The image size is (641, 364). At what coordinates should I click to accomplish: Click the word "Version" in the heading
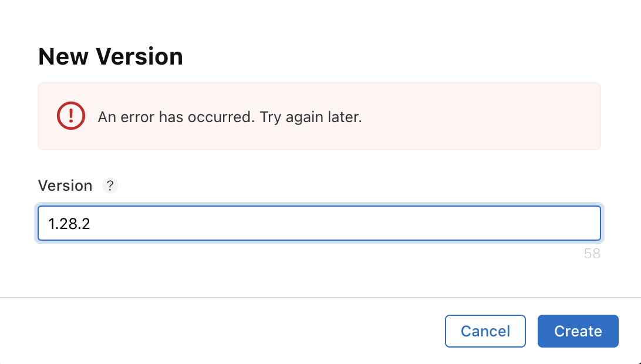(140, 57)
